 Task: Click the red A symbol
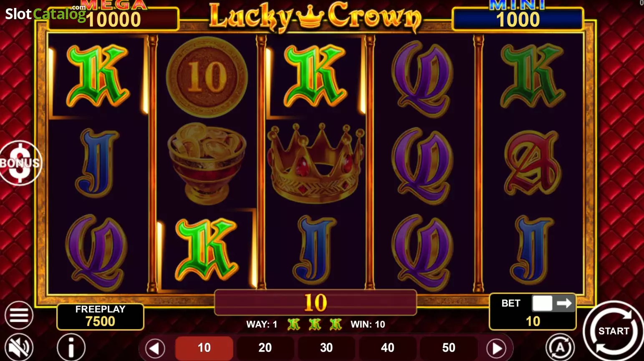[x=532, y=163]
